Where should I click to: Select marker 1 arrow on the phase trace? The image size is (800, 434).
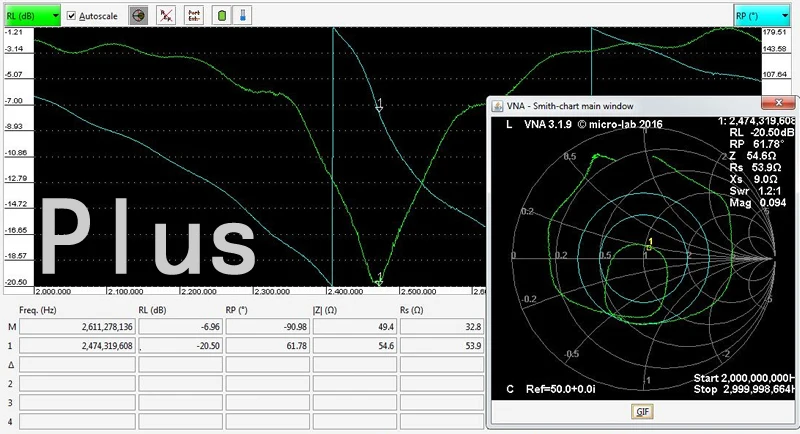point(379,105)
